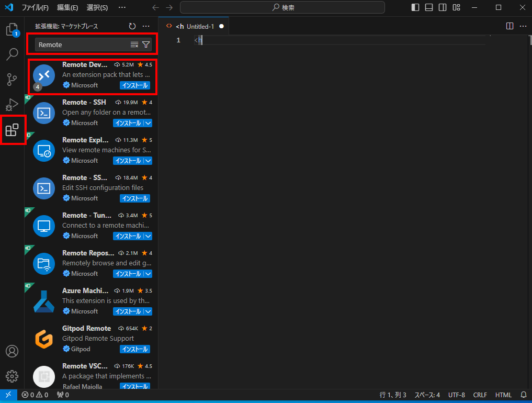Toggle the bottom panel layout
The width and height of the screenshot is (532, 403).
coord(429,7)
